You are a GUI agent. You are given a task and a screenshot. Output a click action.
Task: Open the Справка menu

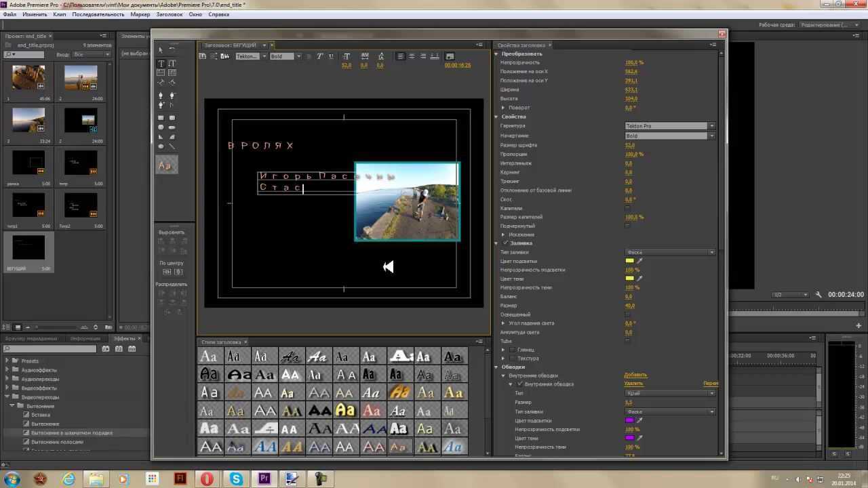click(x=218, y=14)
